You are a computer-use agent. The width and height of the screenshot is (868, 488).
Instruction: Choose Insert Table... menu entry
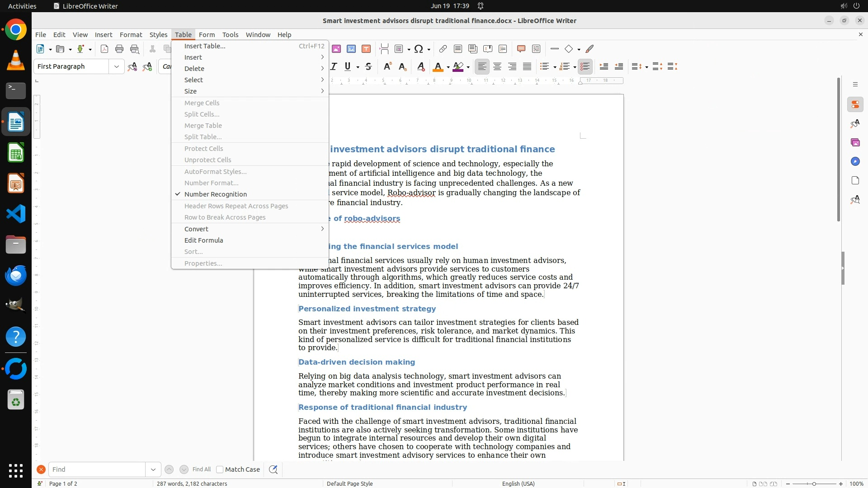click(205, 46)
